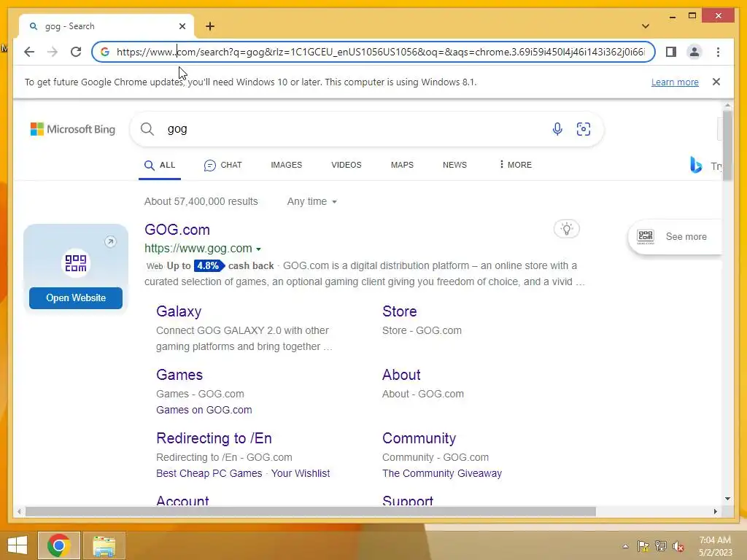Switch to the CHAT tab
Viewport: 747px width, 560px height.
pos(223,165)
